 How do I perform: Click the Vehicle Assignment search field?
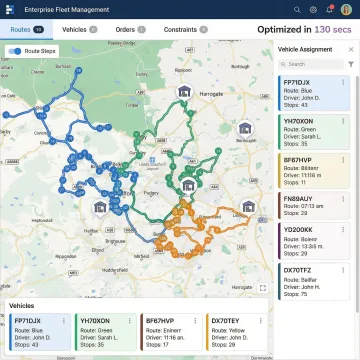(311, 64)
